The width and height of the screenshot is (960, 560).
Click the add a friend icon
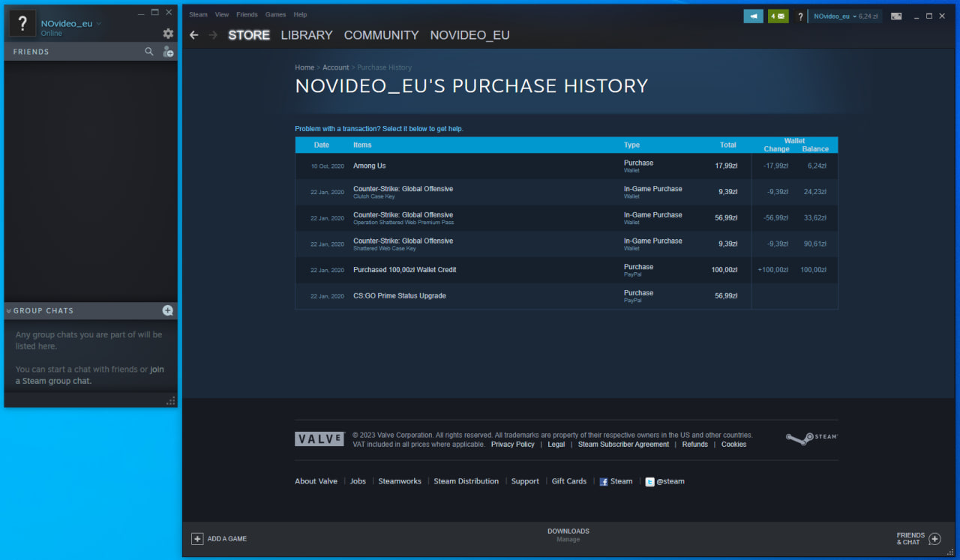point(168,52)
